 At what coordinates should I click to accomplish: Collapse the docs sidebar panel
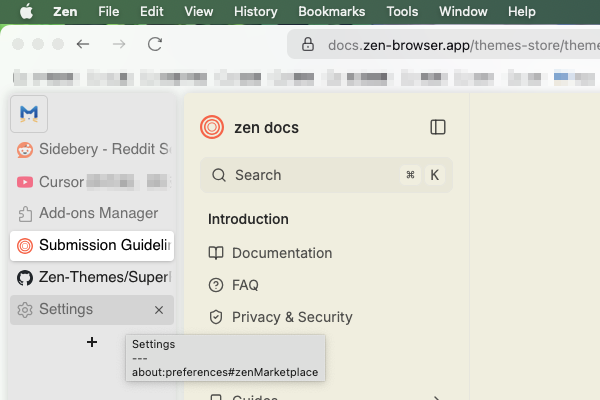[x=438, y=127]
